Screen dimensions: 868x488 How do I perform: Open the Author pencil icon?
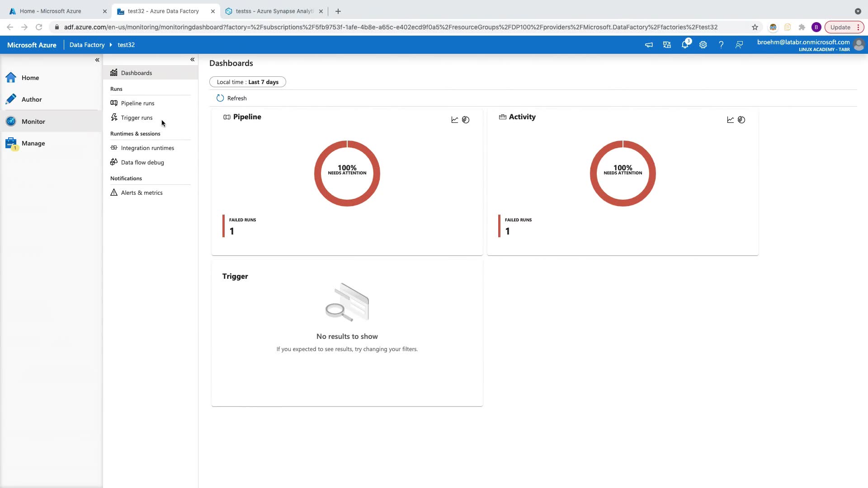pyautogui.click(x=11, y=99)
